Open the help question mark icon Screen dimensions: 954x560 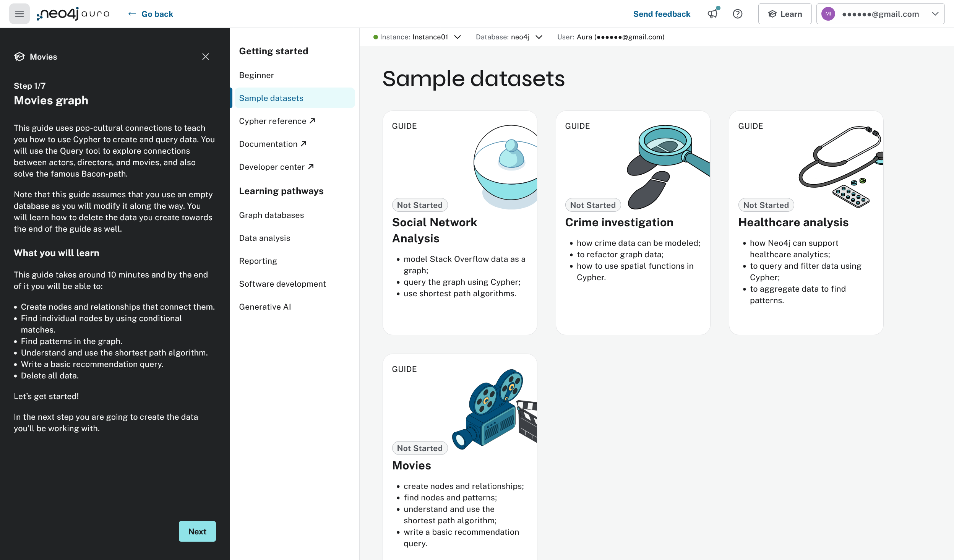(x=737, y=14)
